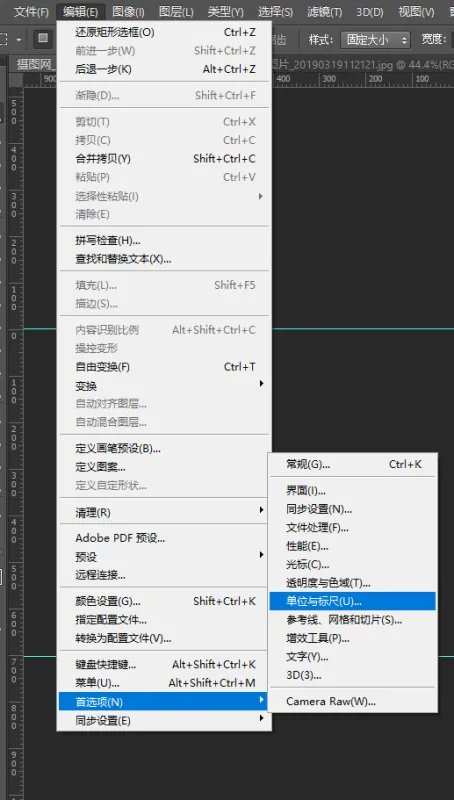Choose 定义画笔预设(B)...
The image size is (454, 800).
[x=164, y=448]
